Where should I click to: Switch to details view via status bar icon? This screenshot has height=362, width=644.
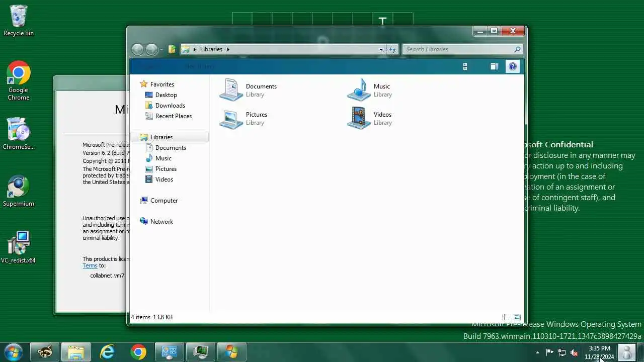(506, 317)
